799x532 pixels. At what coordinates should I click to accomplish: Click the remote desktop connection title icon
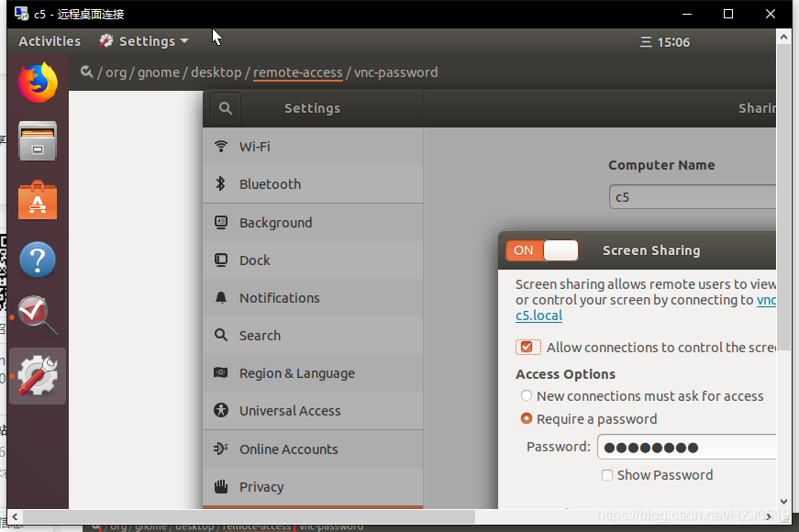pos(21,14)
